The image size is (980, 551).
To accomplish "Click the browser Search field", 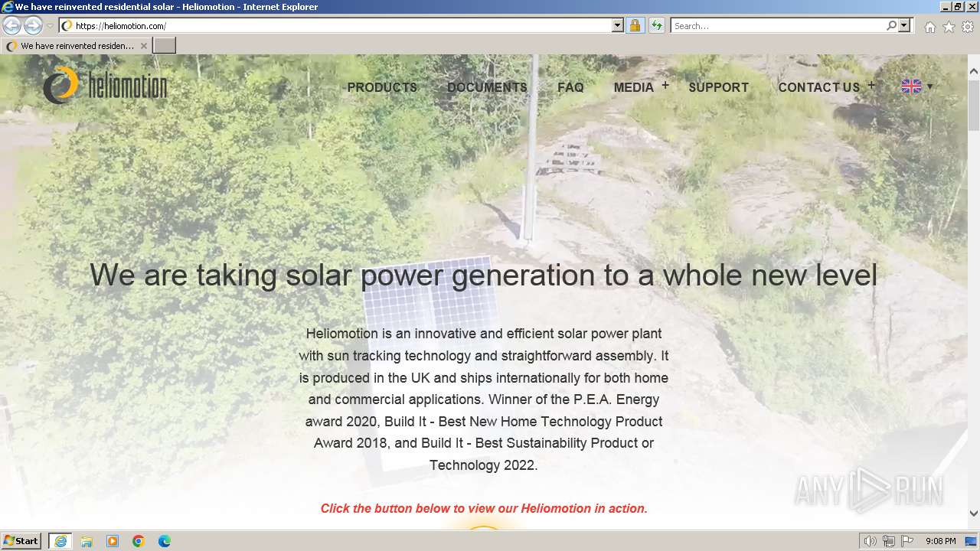I will [777, 25].
